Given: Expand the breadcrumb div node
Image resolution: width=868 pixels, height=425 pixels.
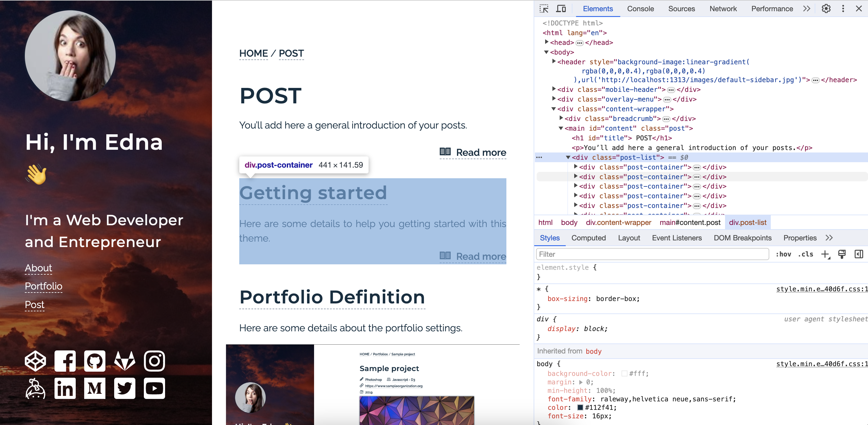Looking at the screenshot, I should [x=561, y=118].
